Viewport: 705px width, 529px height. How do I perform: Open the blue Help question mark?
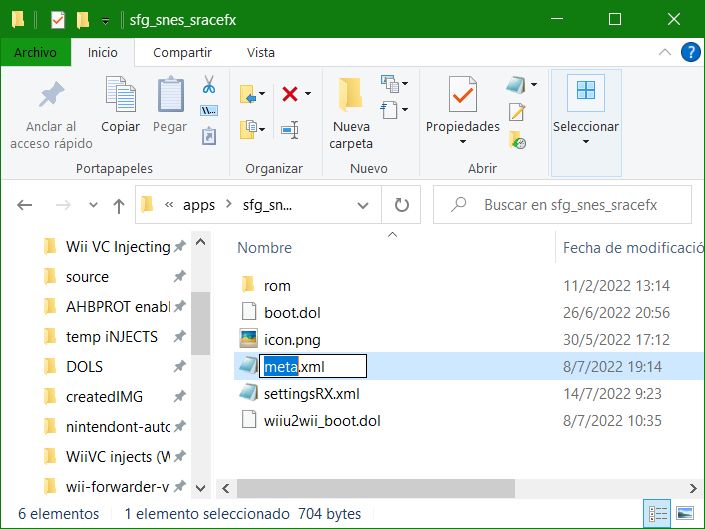(x=690, y=52)
